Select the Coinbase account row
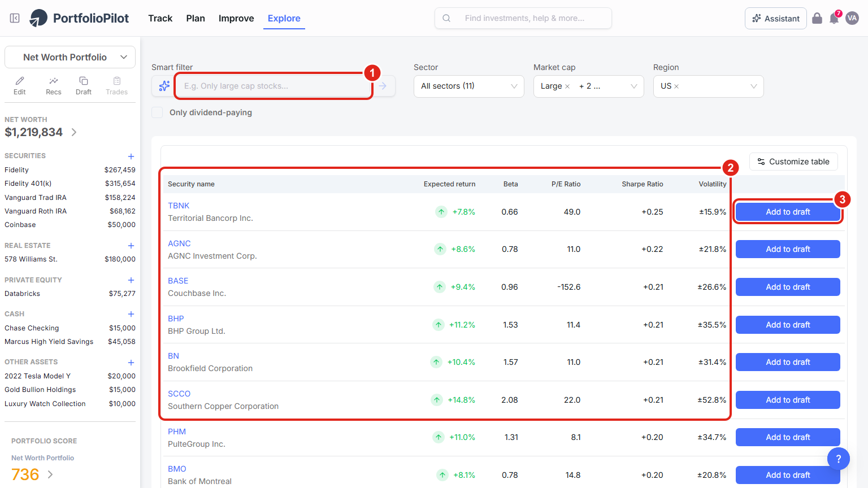The image size is (868, 488). (x=70, y=225)
